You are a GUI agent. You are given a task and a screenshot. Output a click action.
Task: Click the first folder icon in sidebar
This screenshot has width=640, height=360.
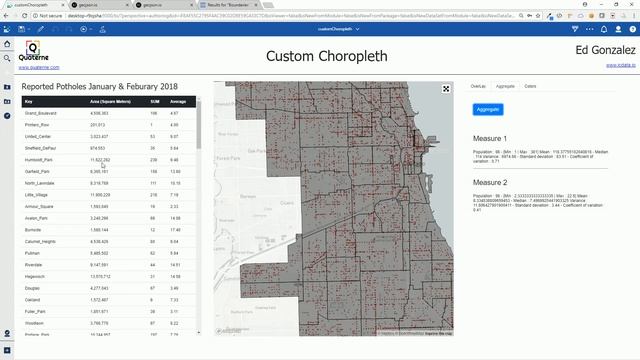coord(7,87)
